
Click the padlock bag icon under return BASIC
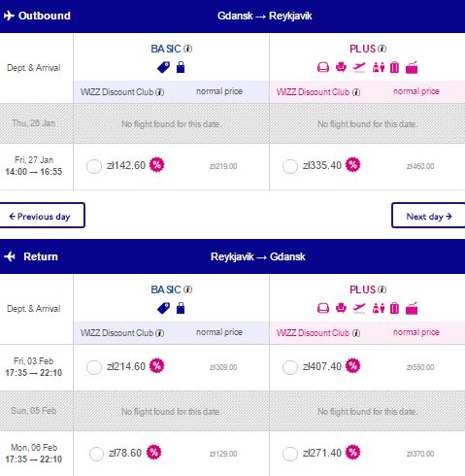click(x=181, y=308)
